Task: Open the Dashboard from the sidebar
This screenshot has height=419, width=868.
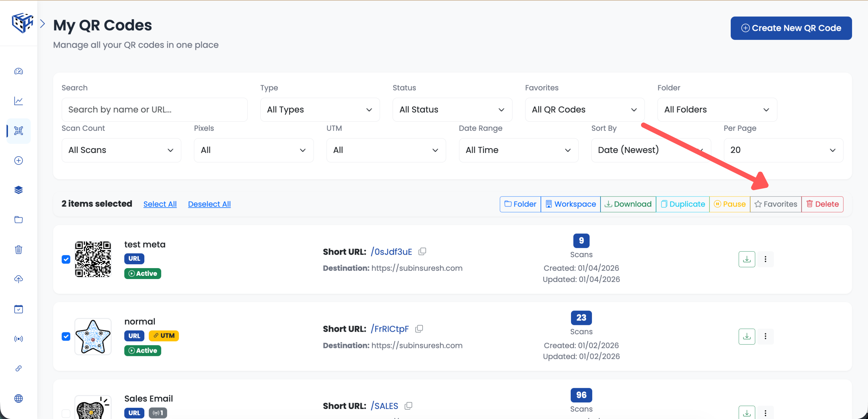Action: [x=18, y=71]
